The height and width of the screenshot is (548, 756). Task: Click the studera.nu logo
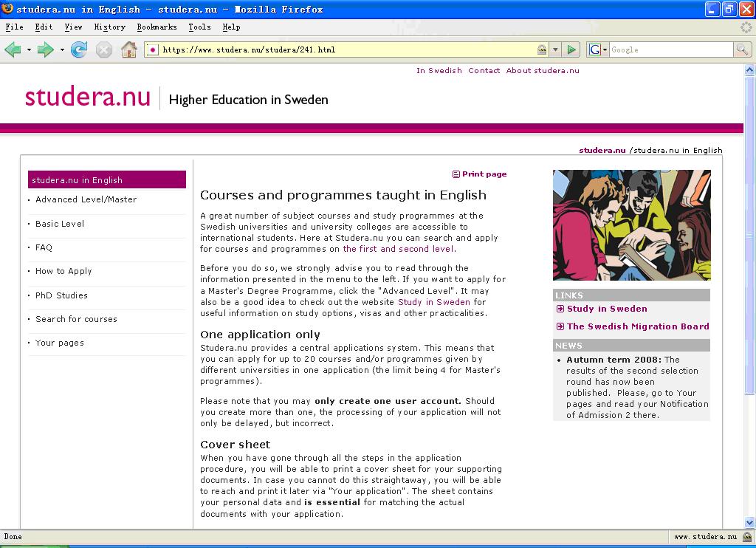88,97
